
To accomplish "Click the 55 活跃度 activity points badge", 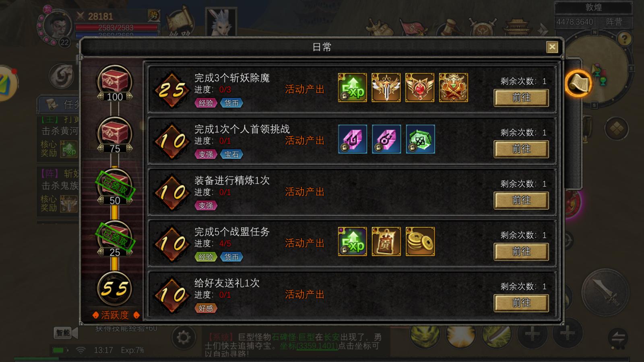I will 115,288.
